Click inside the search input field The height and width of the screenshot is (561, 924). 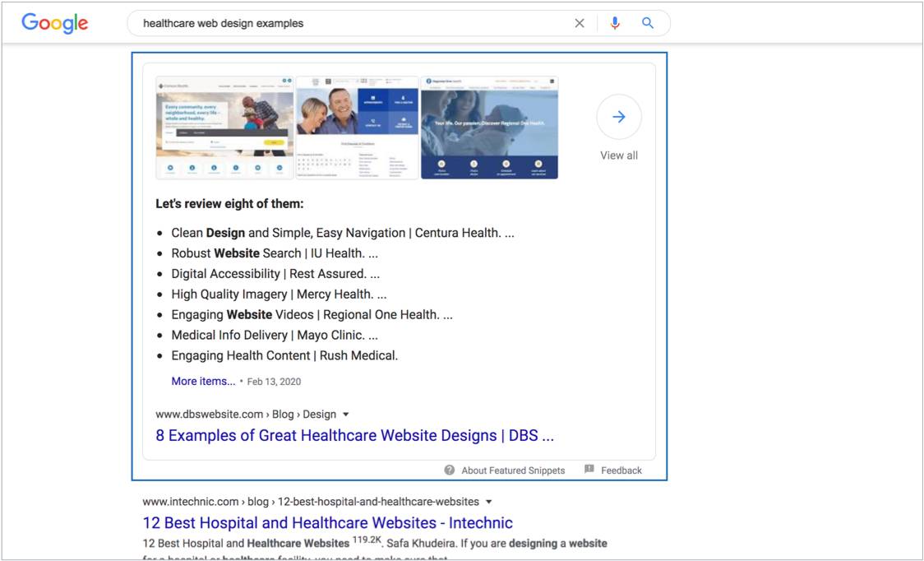[x=329, y=22]
